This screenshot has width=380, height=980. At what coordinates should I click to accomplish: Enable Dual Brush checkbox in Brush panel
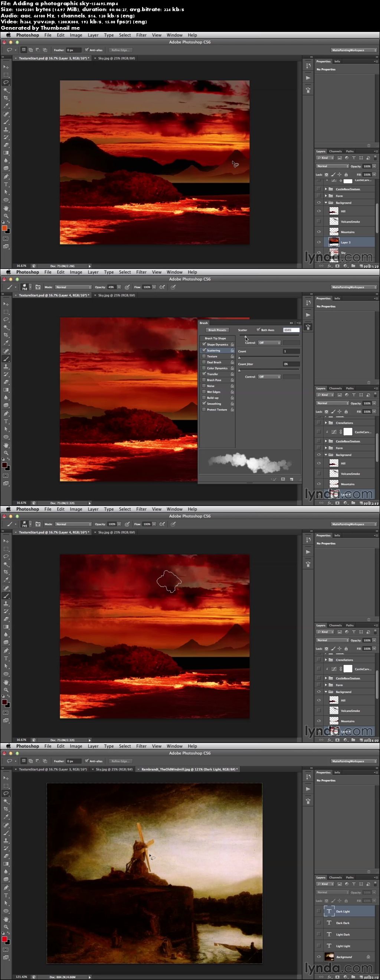click(x=204, y=362)
